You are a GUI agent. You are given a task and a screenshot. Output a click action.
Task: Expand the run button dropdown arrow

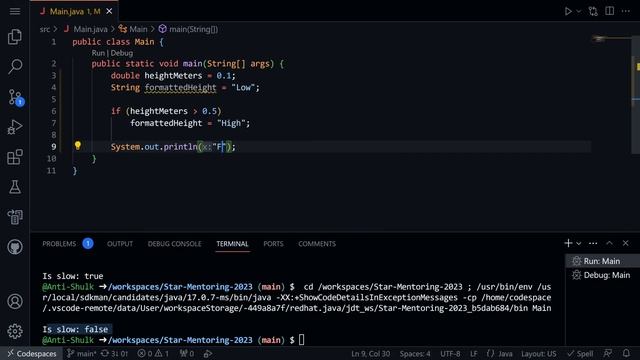tap(578, 11)
